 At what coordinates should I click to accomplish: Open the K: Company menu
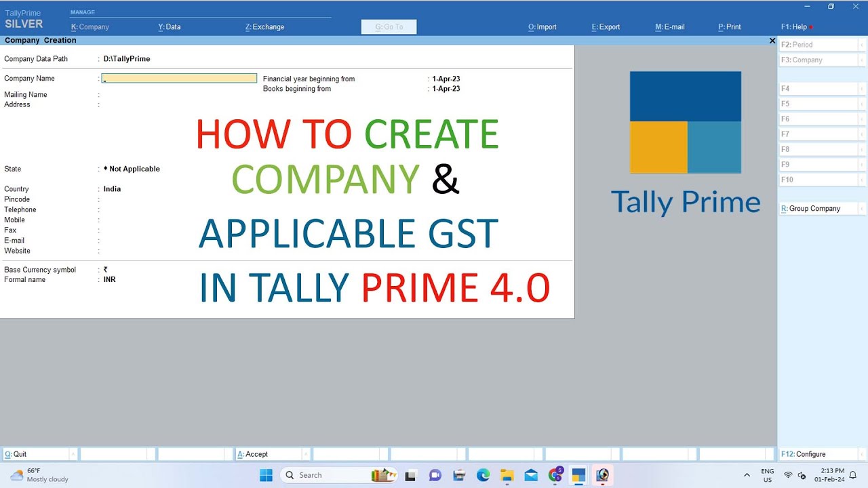(90, 27)
